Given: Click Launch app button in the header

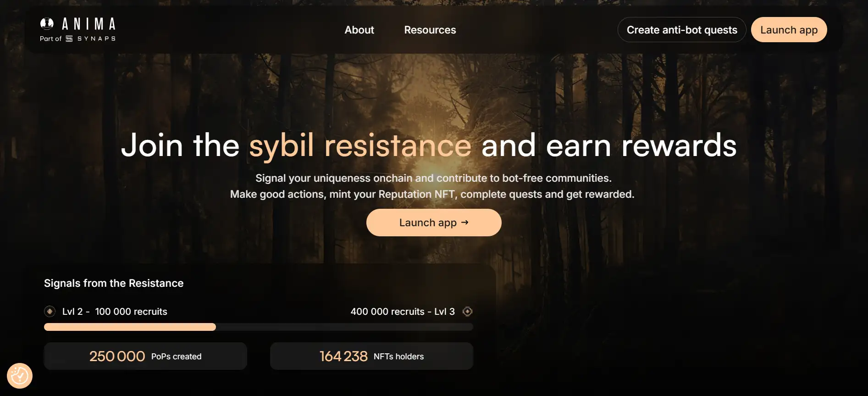Looking at the screenshot, I should [789, 30].
